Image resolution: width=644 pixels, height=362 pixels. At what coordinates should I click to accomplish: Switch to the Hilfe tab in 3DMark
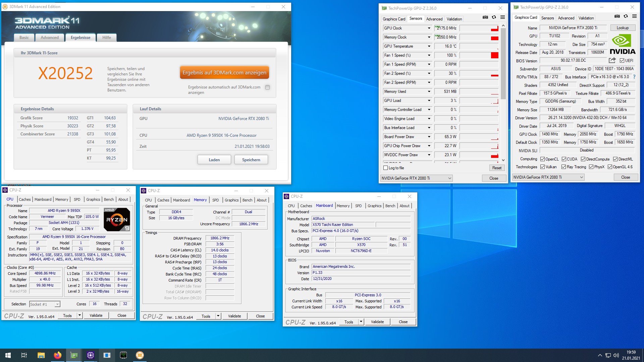(107, 38)
